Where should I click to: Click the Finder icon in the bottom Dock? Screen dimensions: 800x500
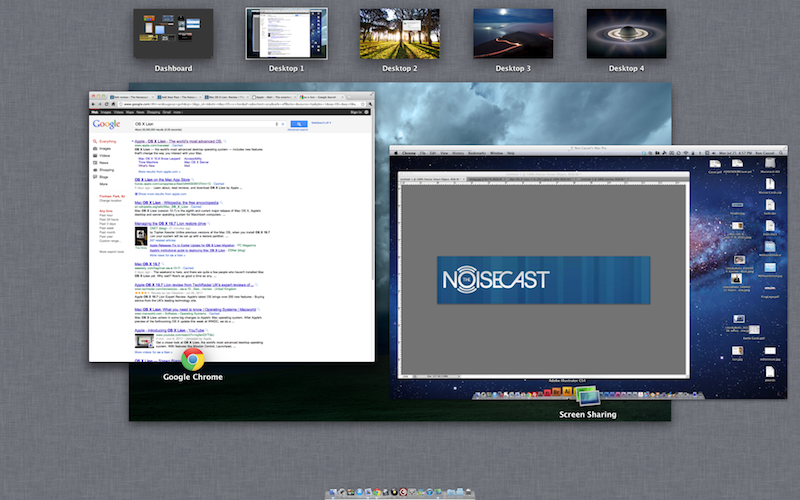point(333,492)
